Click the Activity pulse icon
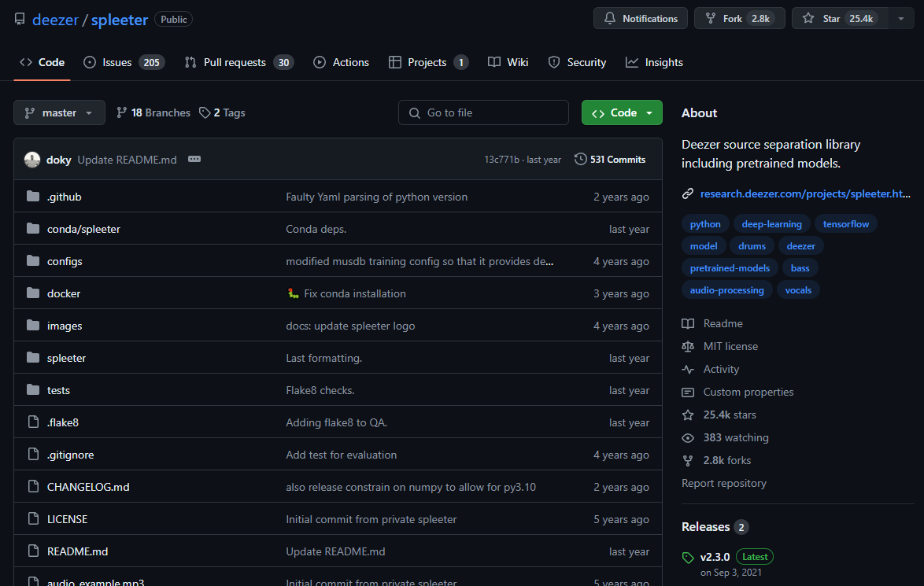The height and width of the screenshot is (586, 924). 688,370
